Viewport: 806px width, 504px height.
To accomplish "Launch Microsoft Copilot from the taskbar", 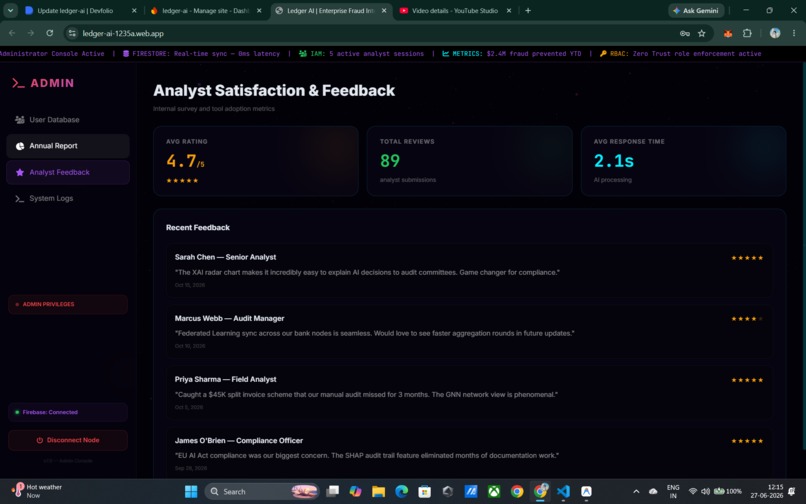I will pyautogui.click(x=355, y=492).
